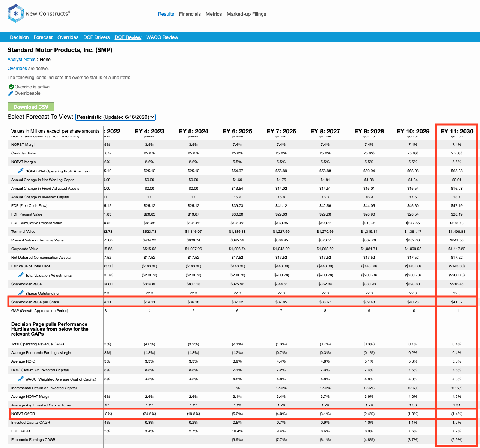Click the pencil icon beside WACC row
The image size is (480, 448).
pyautogui.click(x=21, y=379)
